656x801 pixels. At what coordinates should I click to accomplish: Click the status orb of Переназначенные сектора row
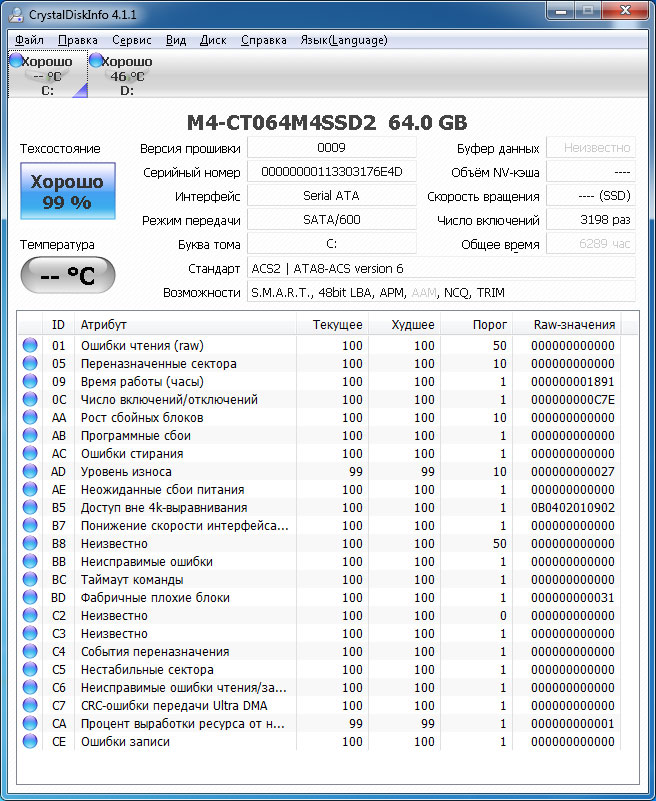pos(30,363)
